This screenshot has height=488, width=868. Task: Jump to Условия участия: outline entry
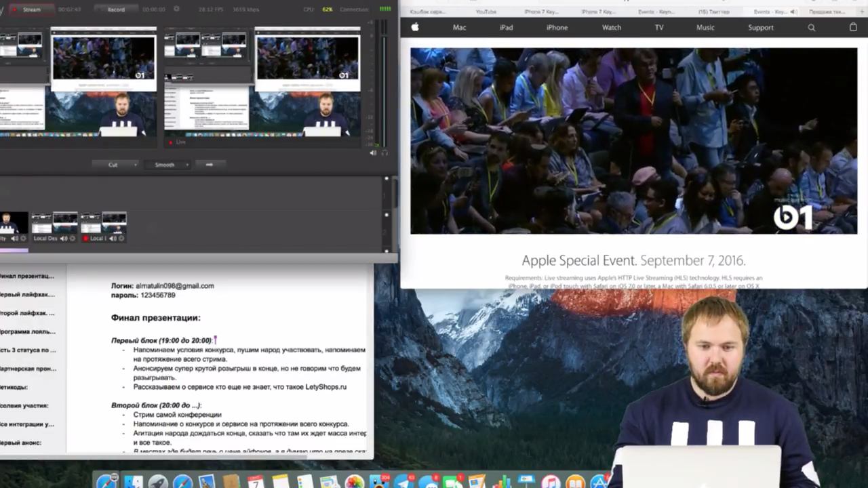click(24, 405)
